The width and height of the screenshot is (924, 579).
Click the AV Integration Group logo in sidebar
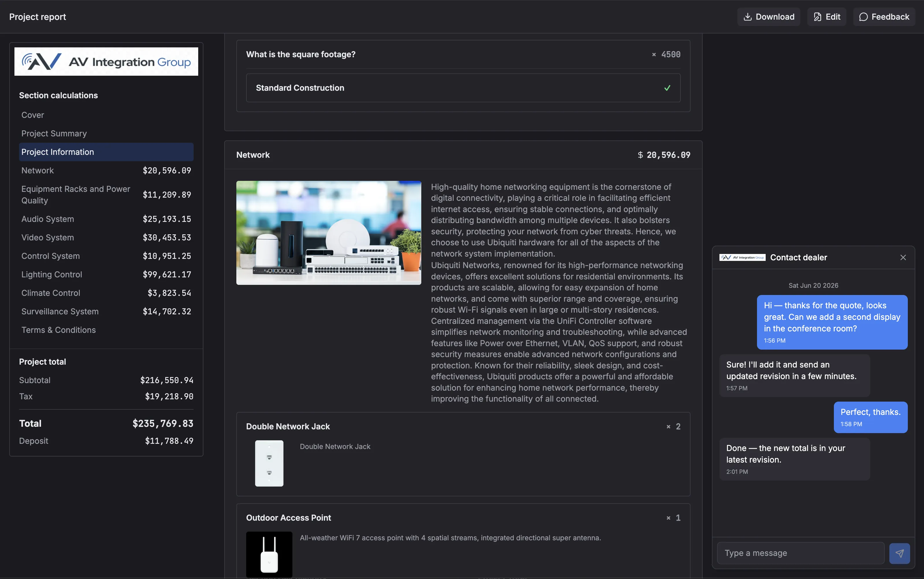click(x=106, y=62)
